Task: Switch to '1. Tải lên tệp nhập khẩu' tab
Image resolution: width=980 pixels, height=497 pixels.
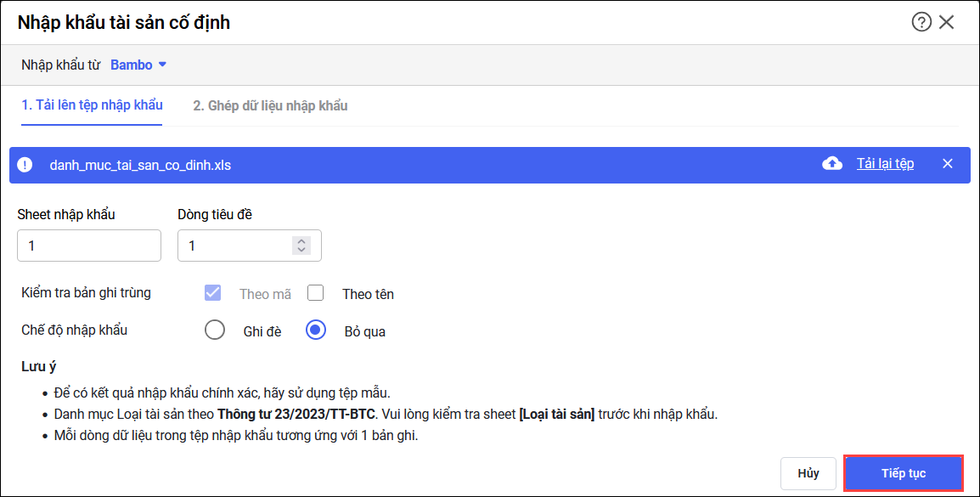Action: point(92,105)
